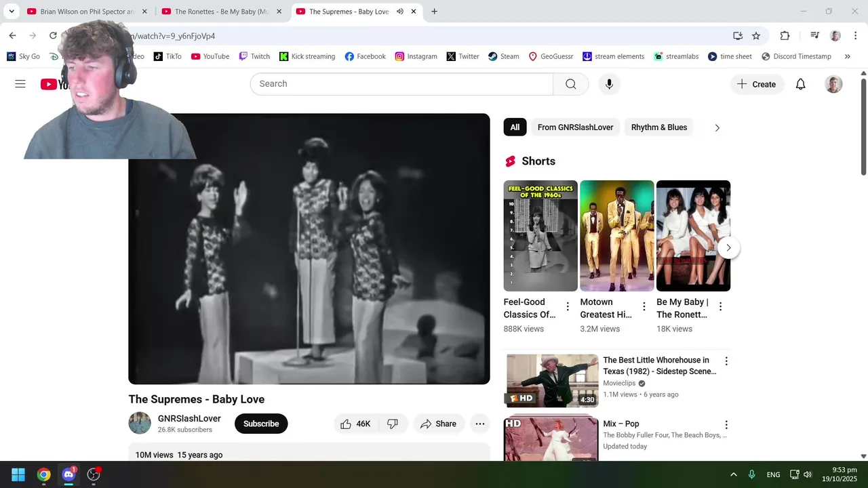Select Rhythm & Blues filter chip

tap(659, 127)
